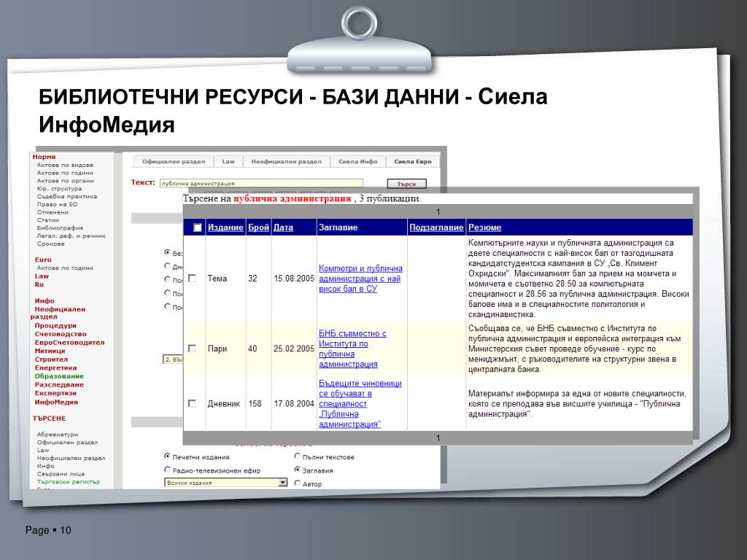The width and height of the screenshot is (747, 560).
Task: Sort results by Брой column
Action: pos(259,227)
